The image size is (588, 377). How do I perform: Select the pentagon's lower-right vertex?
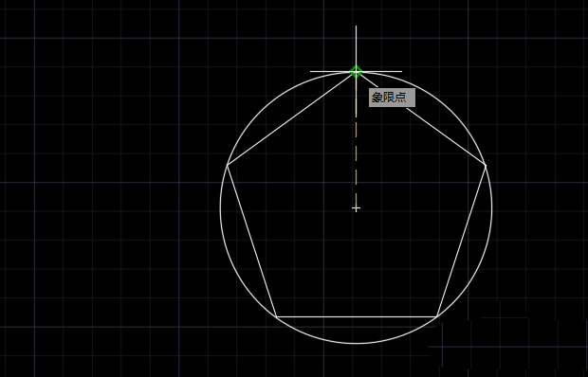point(436,316)
